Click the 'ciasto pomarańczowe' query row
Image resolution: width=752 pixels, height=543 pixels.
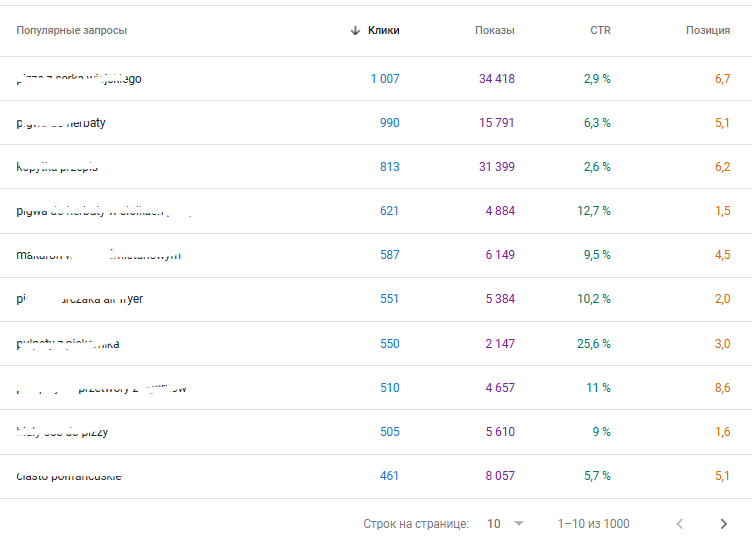69,476
